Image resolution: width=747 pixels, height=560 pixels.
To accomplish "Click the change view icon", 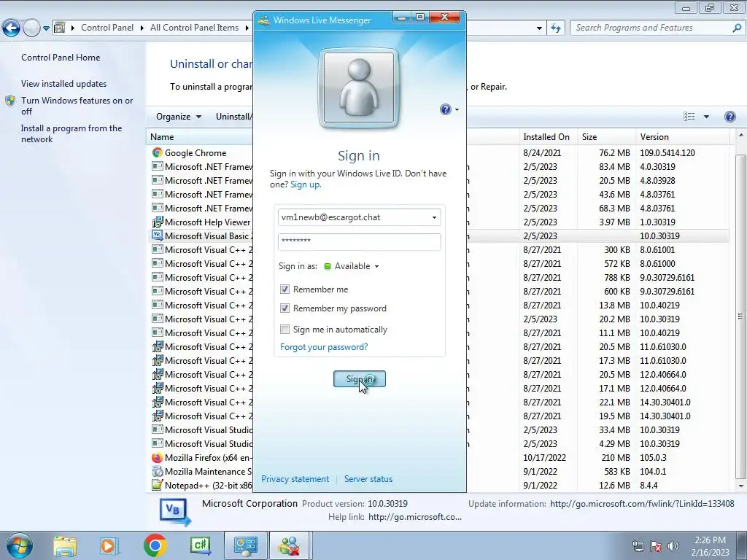I will pyautogui.click(x=689, y=117).
